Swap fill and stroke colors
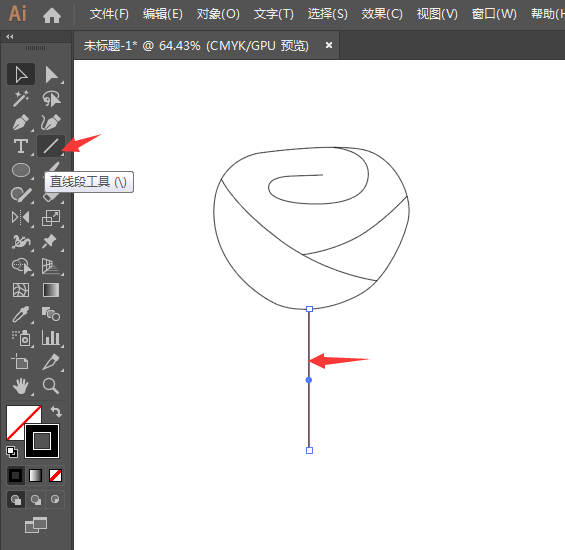 tap(56, 411)
